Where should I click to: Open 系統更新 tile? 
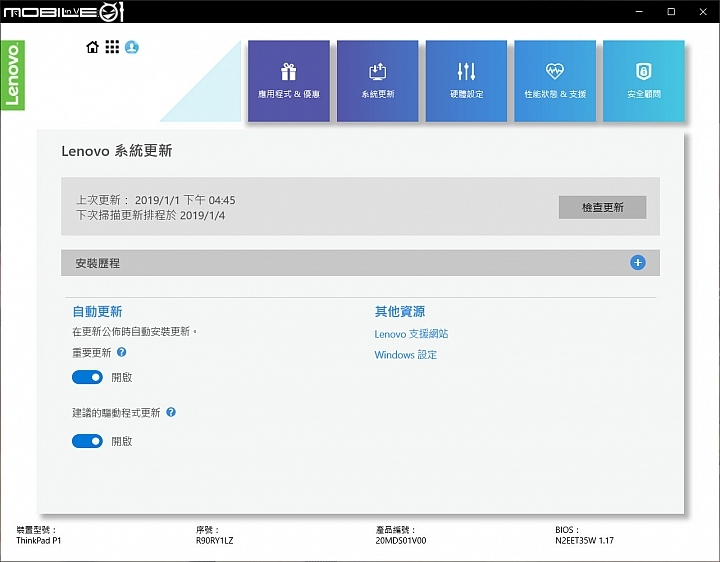(377, 81)
